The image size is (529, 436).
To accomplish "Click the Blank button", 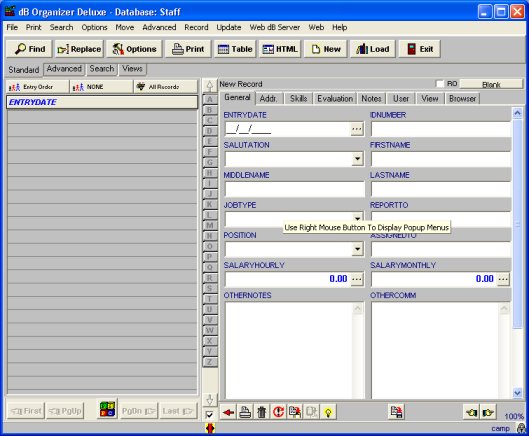I will click(x=491, y=84).
